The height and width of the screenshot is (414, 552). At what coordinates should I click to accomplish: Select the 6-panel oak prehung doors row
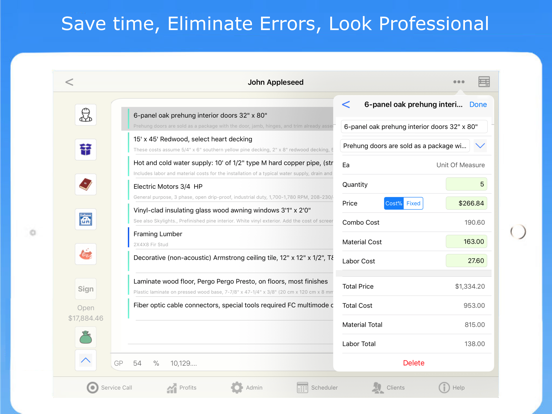[x=227, y=119]
